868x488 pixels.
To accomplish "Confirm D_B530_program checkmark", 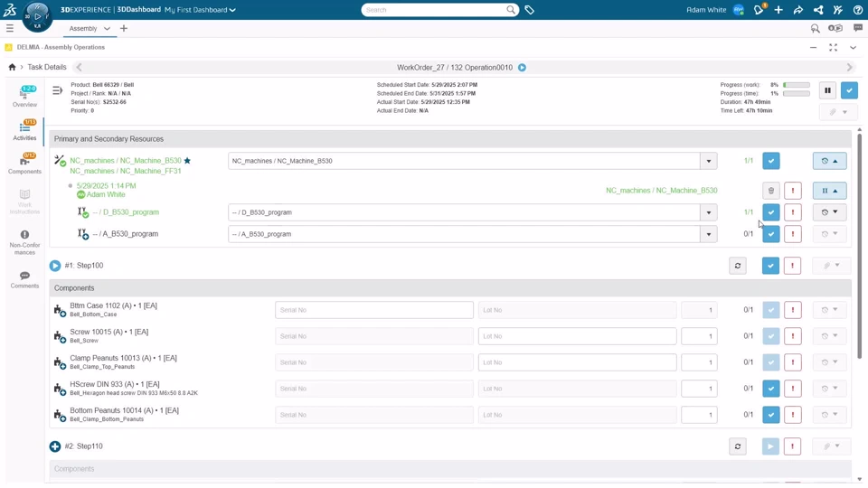I will (771, 212).
